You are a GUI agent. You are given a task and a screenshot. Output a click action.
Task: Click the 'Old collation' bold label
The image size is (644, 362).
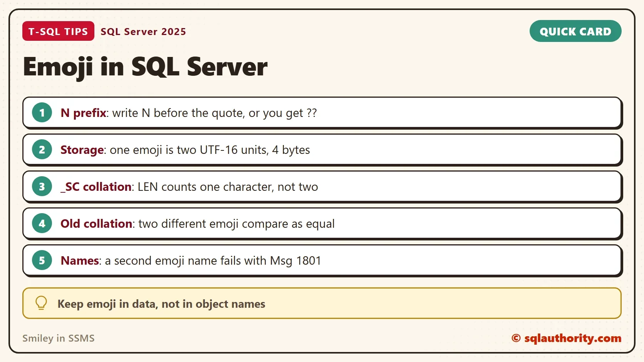tap(96, 224)
